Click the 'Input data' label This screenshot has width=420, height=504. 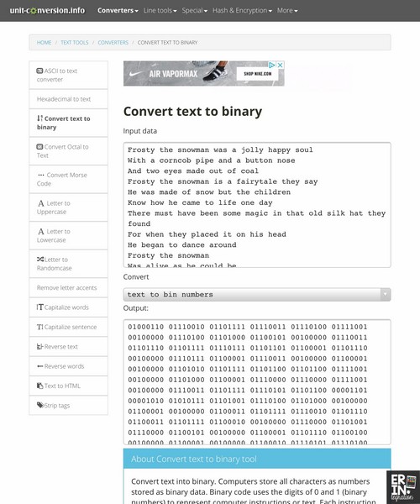click(140, 131)
